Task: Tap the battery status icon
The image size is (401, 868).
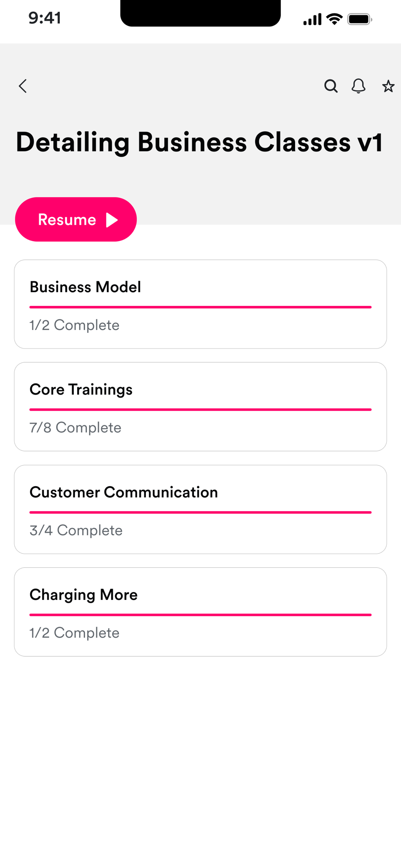Action: point(359,19)
